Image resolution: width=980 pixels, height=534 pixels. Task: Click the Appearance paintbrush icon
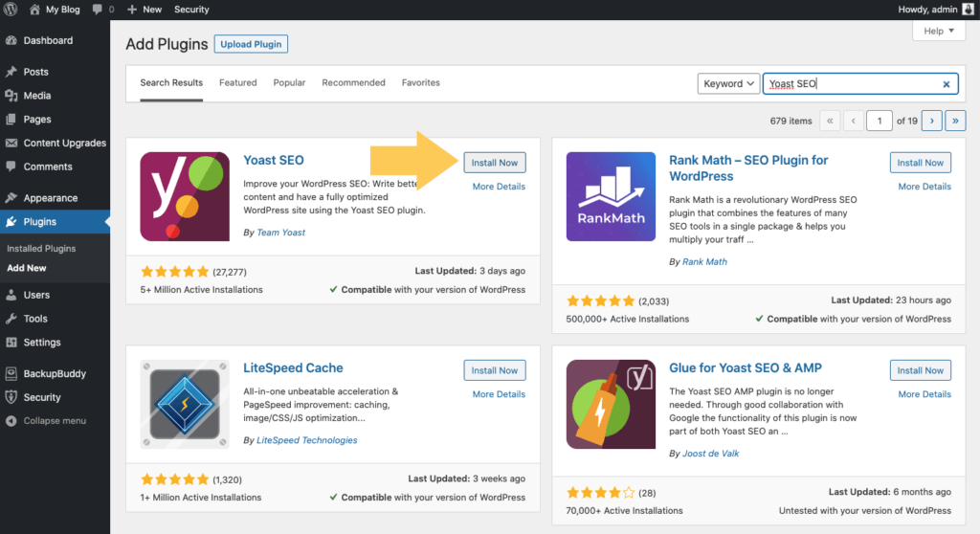coord(11,198)
